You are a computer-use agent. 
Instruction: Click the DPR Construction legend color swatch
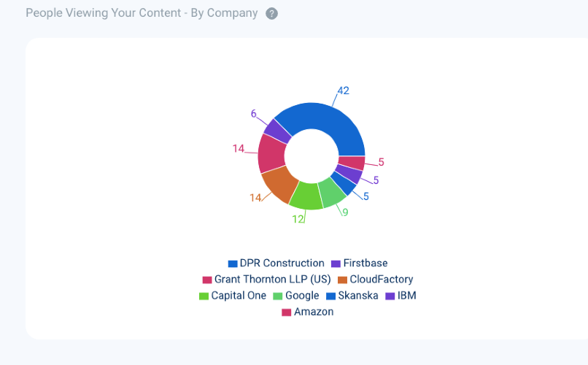(233, 264)
